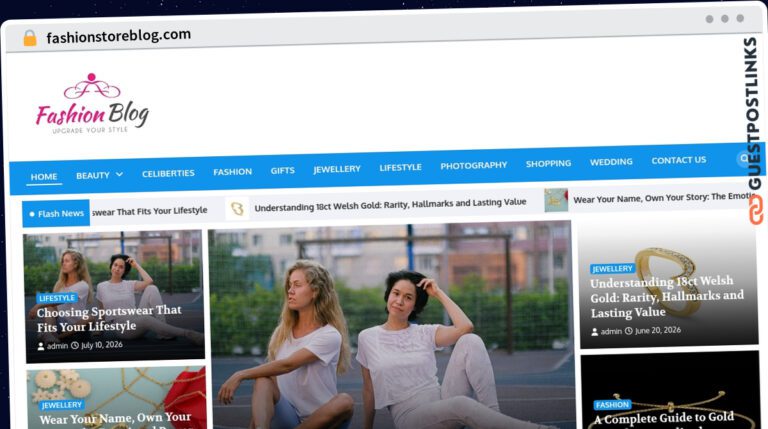Click the Welsh gold ring ticker thumbnail
This screenshot has height=429, width=768.
click(x=237, y=209)
